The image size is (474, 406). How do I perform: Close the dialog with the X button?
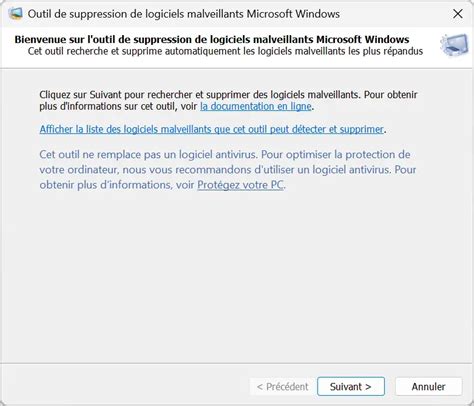pos(458,14)
